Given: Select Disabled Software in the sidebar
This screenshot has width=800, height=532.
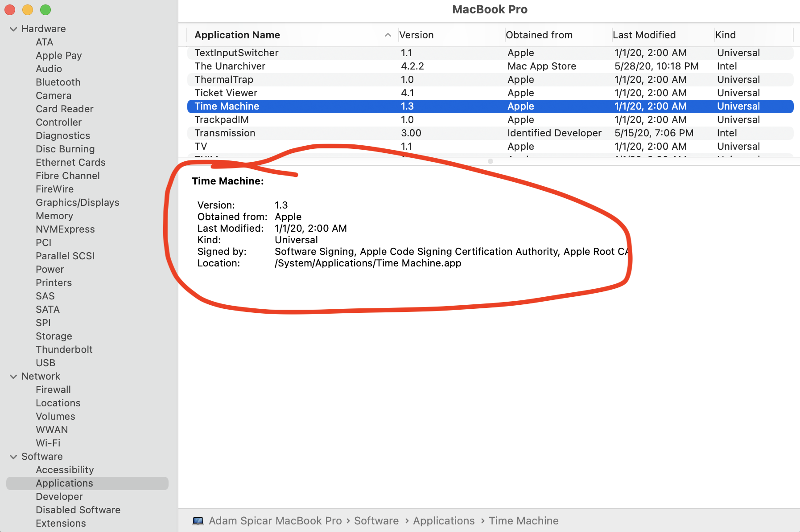Looking at the screenshot, I should tap(78, 510).
